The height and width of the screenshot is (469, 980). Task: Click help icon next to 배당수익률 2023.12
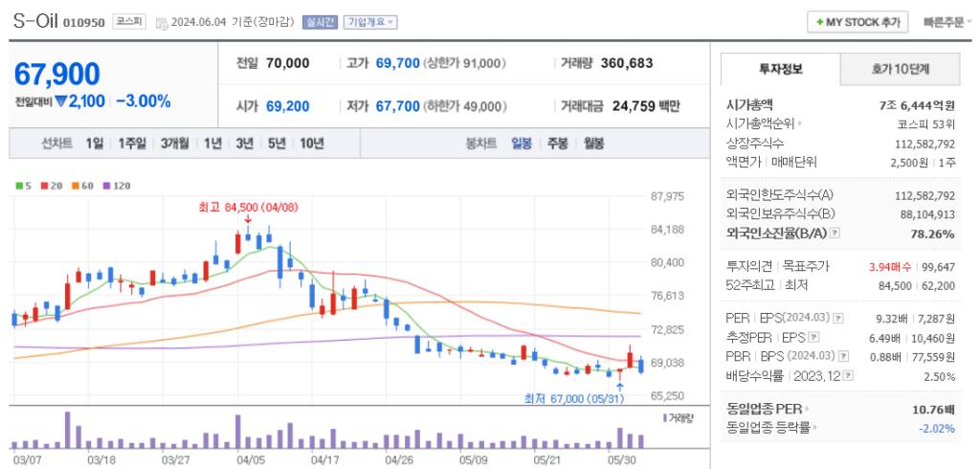(x=849, y=376)
